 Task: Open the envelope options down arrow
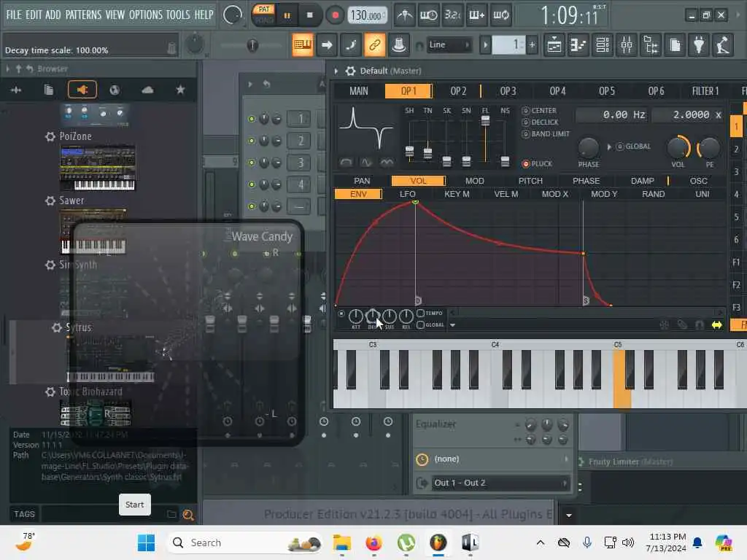click(x=452, y=325)
